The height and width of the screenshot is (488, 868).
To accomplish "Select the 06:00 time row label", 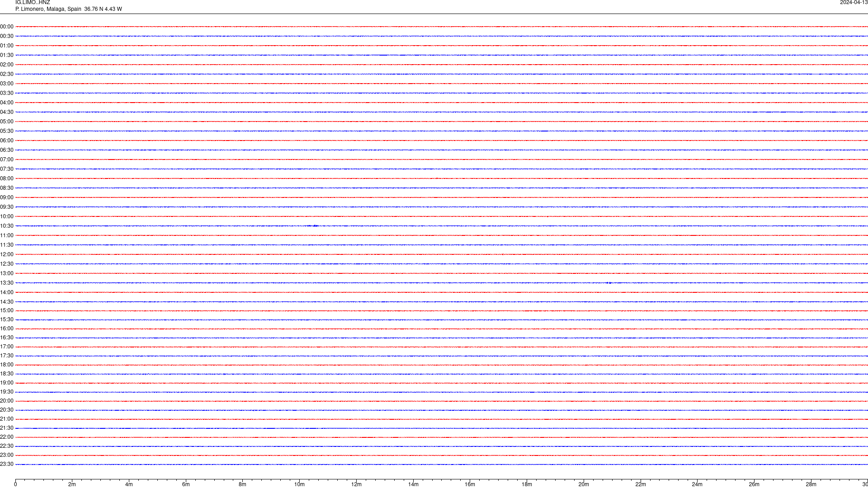I will point(7,141).
